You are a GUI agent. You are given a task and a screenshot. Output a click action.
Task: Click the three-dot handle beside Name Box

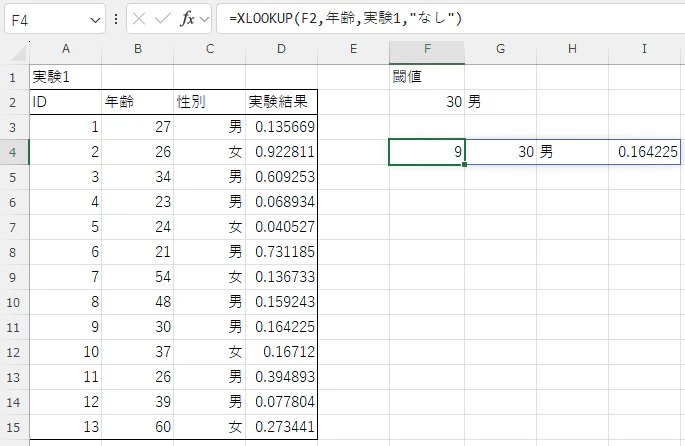coord(116,19)
